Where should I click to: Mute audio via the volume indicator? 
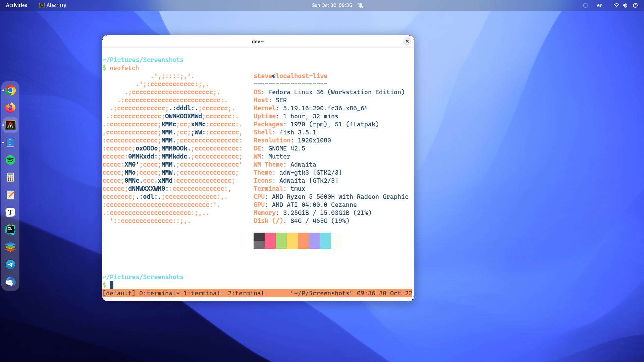[625, 5]
